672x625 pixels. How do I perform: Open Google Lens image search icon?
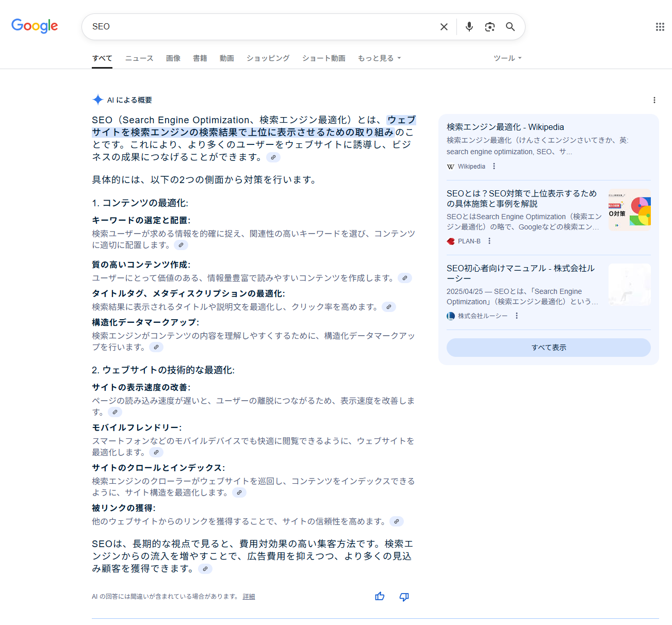coord(489,27)
